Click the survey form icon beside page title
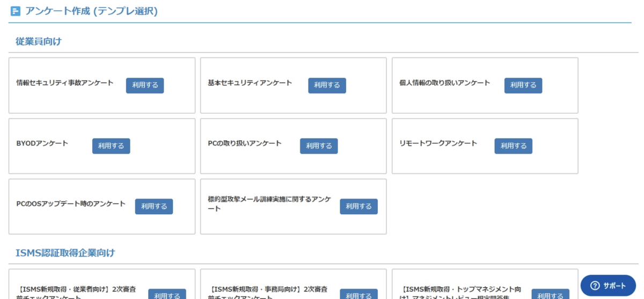 coord(16,11)
